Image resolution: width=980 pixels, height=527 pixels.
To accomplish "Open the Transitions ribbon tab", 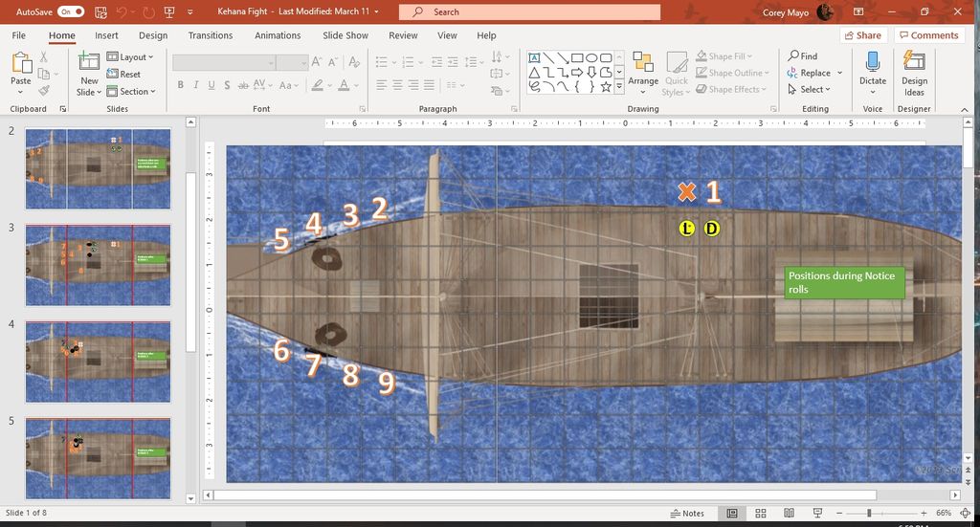I will (x=211, y=35).
